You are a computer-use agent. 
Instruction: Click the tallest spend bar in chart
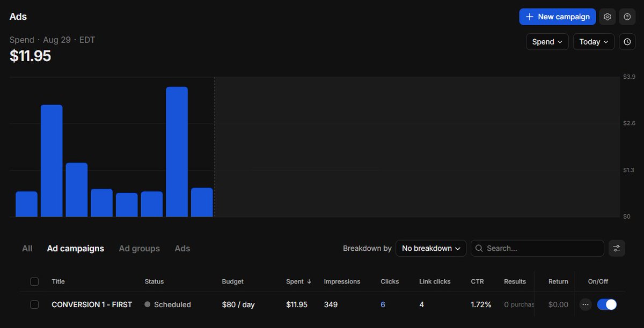pos(177,152)
